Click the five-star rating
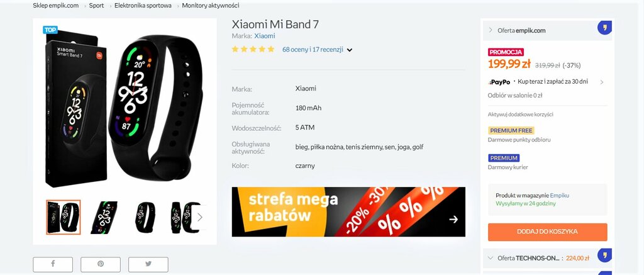644x275 pixels. (253, 49)
